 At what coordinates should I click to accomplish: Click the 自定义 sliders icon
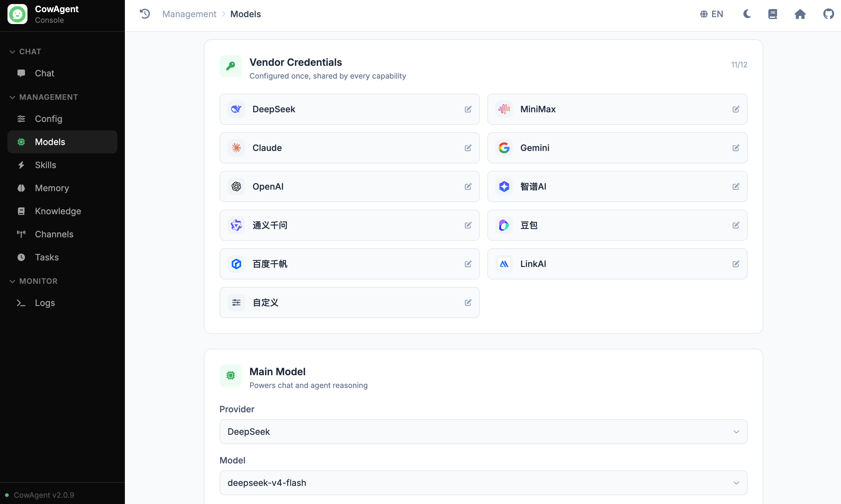236,303
